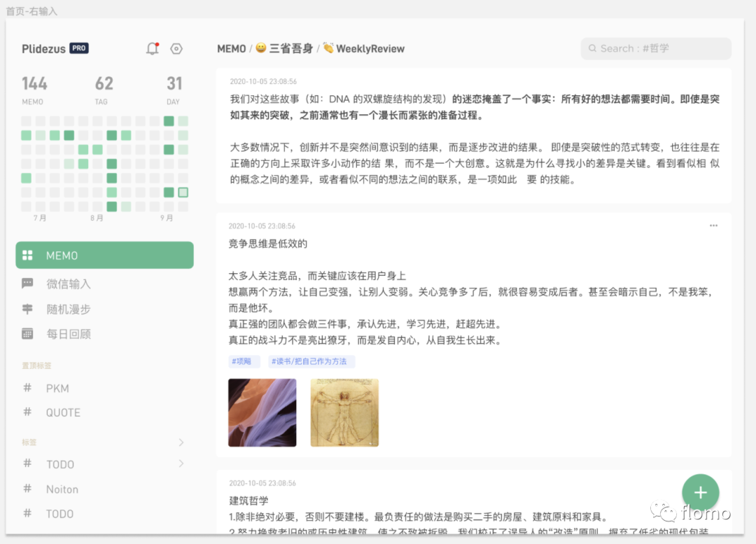Click the magnifier icon in the search box
The height and width of the screenshot is (544, 756).
click(593, 48)
